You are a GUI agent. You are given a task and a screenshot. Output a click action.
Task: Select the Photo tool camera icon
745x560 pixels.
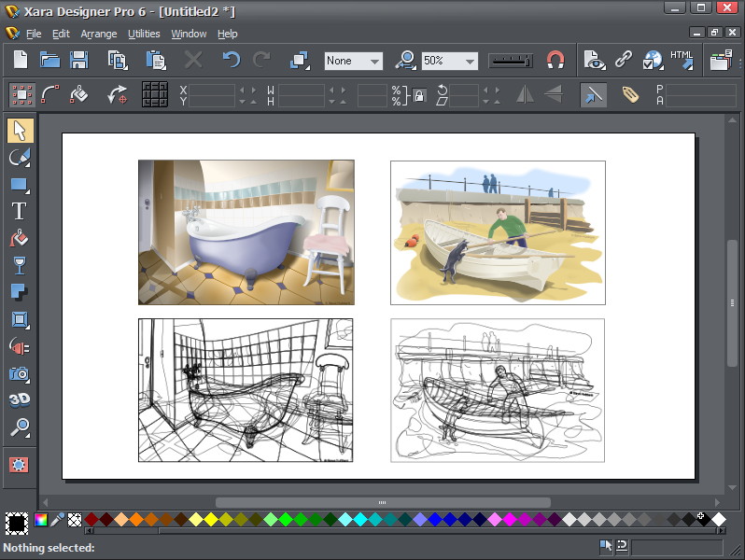pos(20,373)
